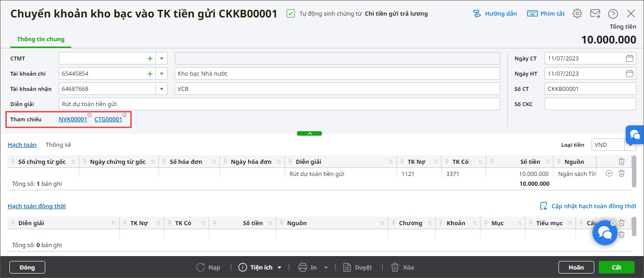Open Phím tắt keyboard shortcuts
Viewport: 644px width, 278px height.
pyautogui.click(x=545, y=13)
